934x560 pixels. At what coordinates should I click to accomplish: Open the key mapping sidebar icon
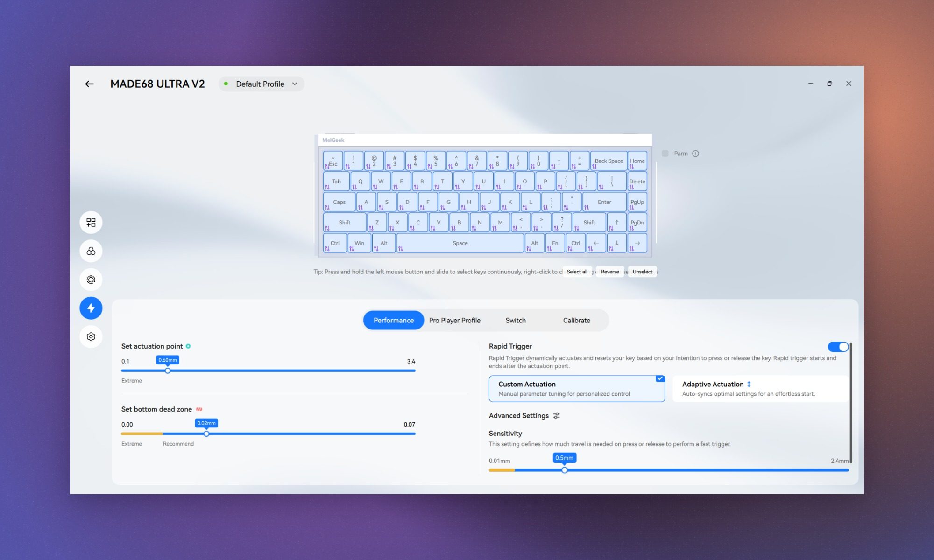91,222
